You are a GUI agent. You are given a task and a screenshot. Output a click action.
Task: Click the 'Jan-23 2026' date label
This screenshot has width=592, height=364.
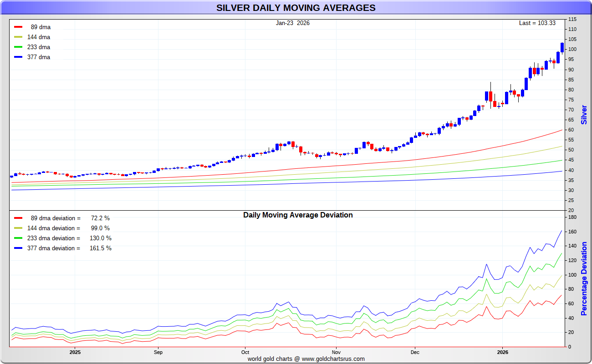293,23
